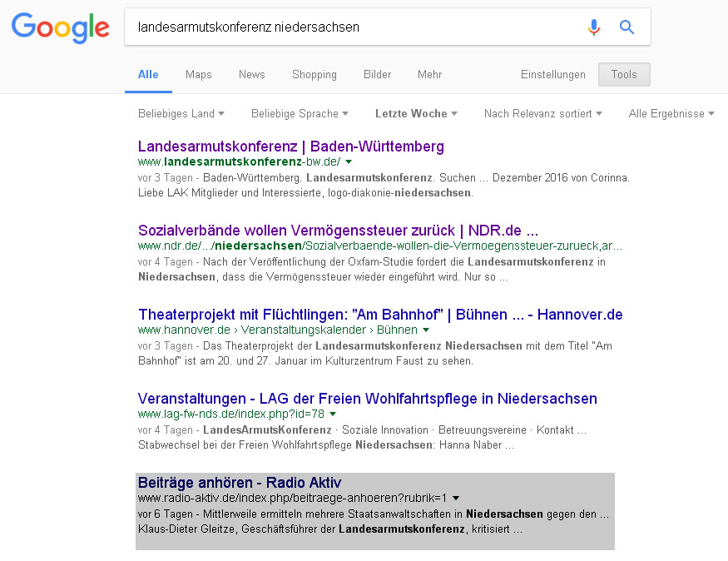Open the arrow next to the lag-fw-nds.de URL

[333, 415]
